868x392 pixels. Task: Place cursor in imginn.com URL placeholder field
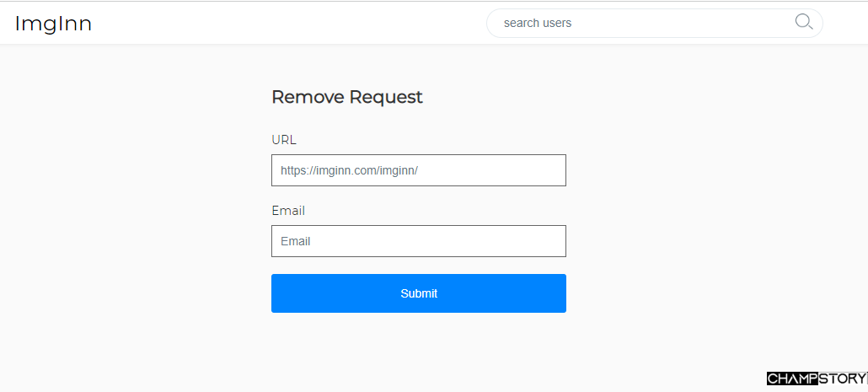pyautogui.click(x=418, y=170)
